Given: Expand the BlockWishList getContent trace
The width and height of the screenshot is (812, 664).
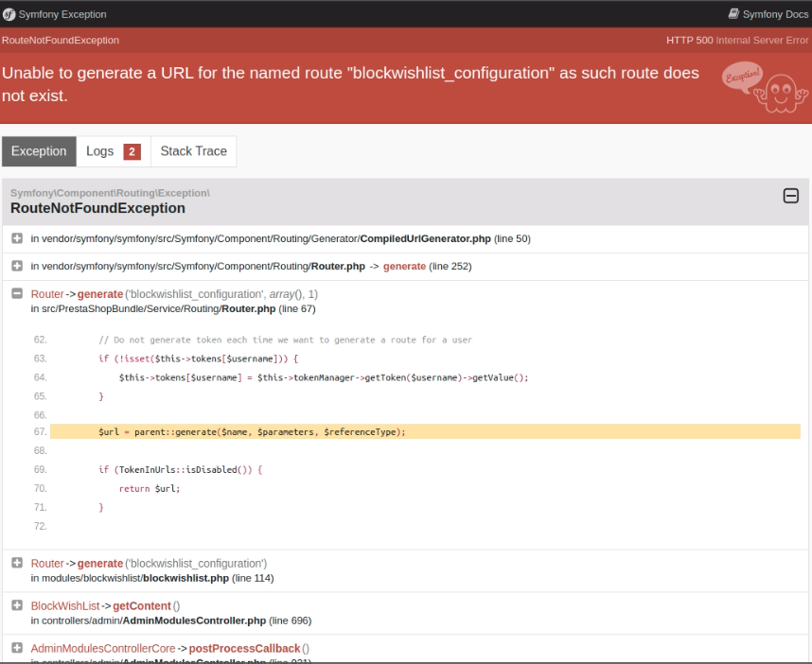Looking at the screenshot, I should (x=17, y=605).
